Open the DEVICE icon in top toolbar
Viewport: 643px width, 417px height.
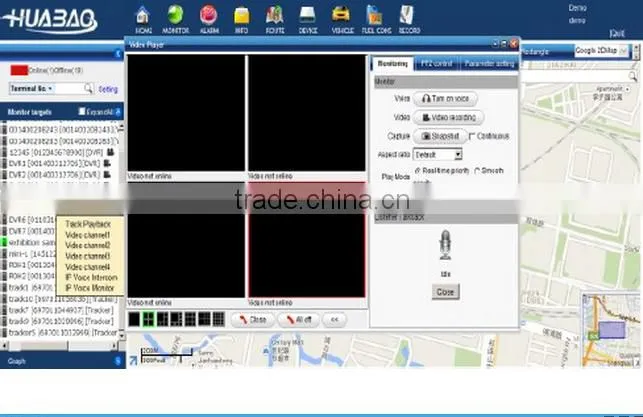pos(308,20)
